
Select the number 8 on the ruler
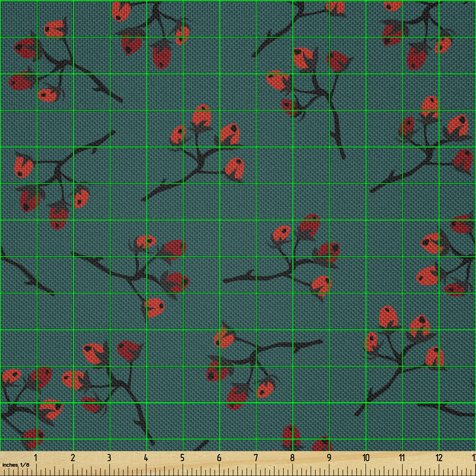pos(292,458)
